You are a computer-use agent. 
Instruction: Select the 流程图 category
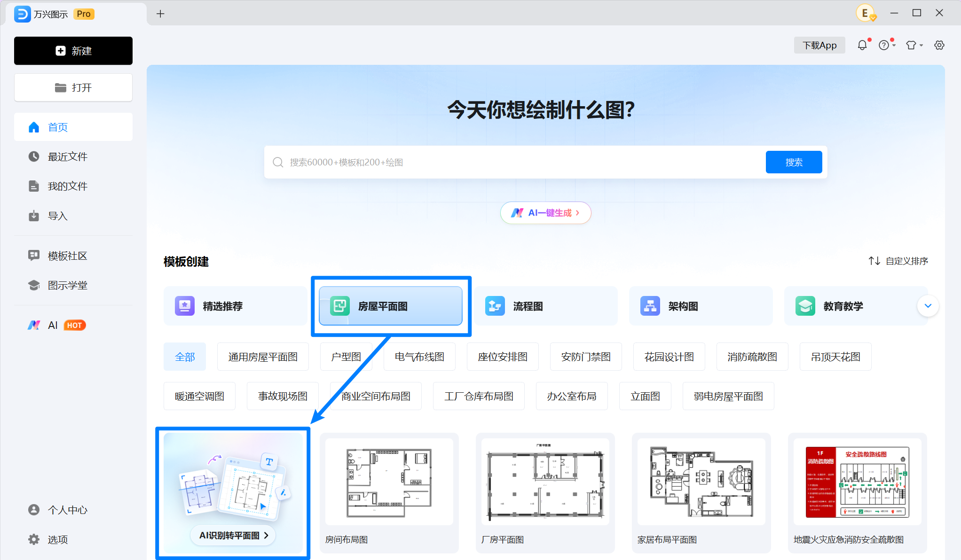point(545,306)
